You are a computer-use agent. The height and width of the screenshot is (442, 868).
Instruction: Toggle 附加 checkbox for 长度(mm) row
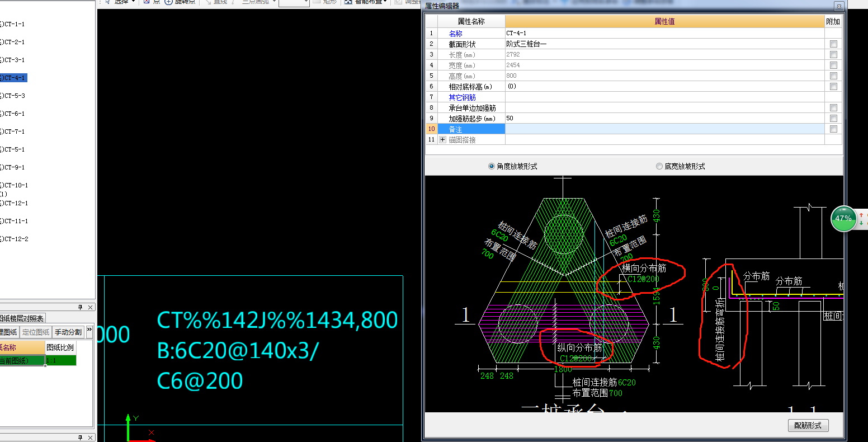tap(833, 54)
